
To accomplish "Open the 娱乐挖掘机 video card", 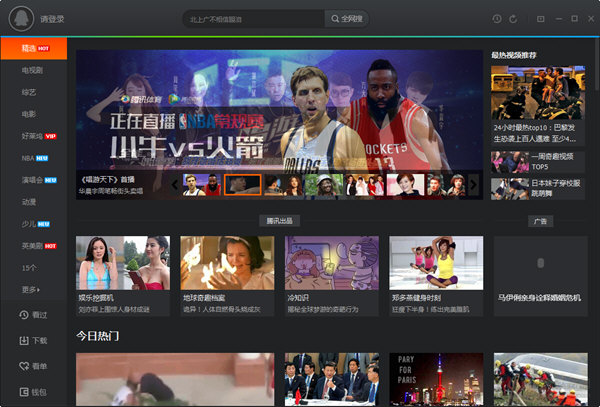I will click(x=123, y=275).
